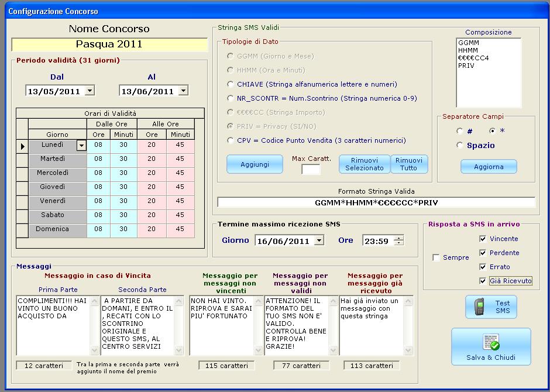Screen dimensions: 550x392
Task: Click the Domenica end minutes 45 cell
Action: pos(180,229)
